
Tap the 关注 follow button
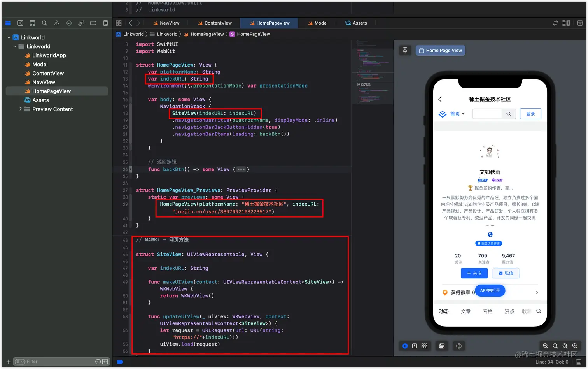[474, 273]
